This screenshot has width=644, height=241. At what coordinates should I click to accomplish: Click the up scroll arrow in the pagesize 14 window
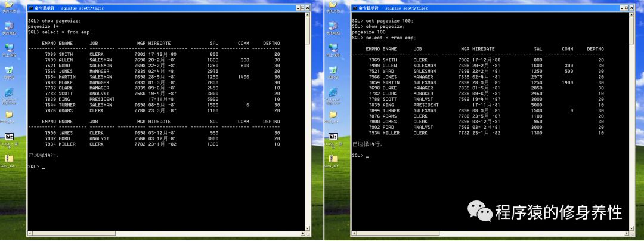point(308,14)
